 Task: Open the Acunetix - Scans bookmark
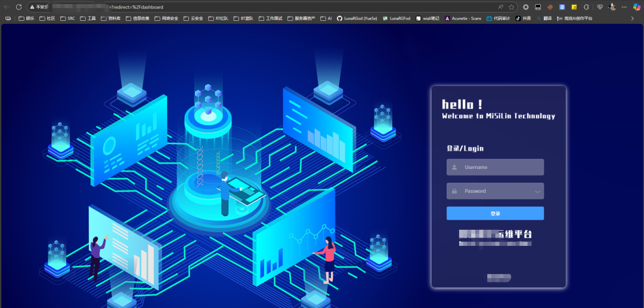tap(463, 18)
